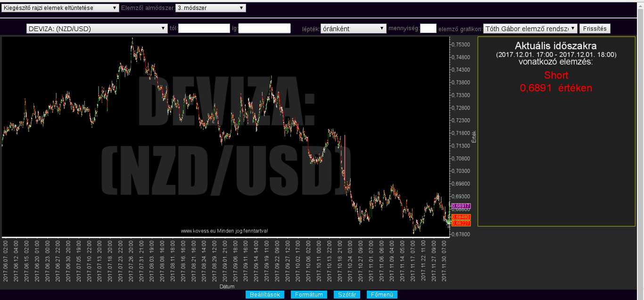The image size is (644, 300).
Task: Open Beállítások from the bottom menu
Action: [265, 295]
